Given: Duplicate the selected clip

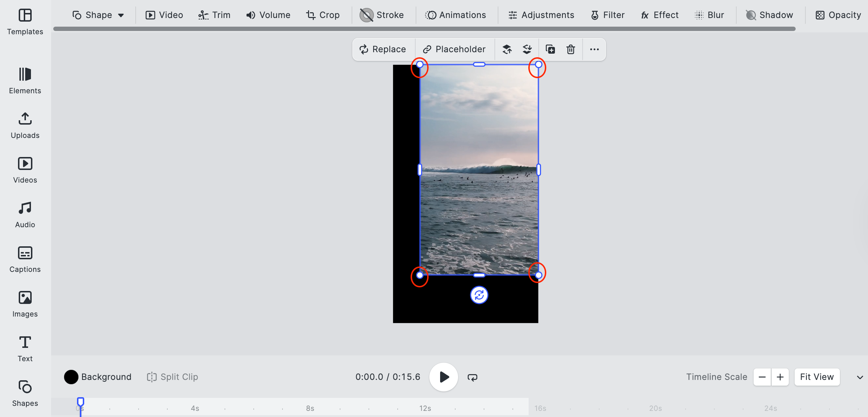Looking at the screenshot, I should click(550, 49).
